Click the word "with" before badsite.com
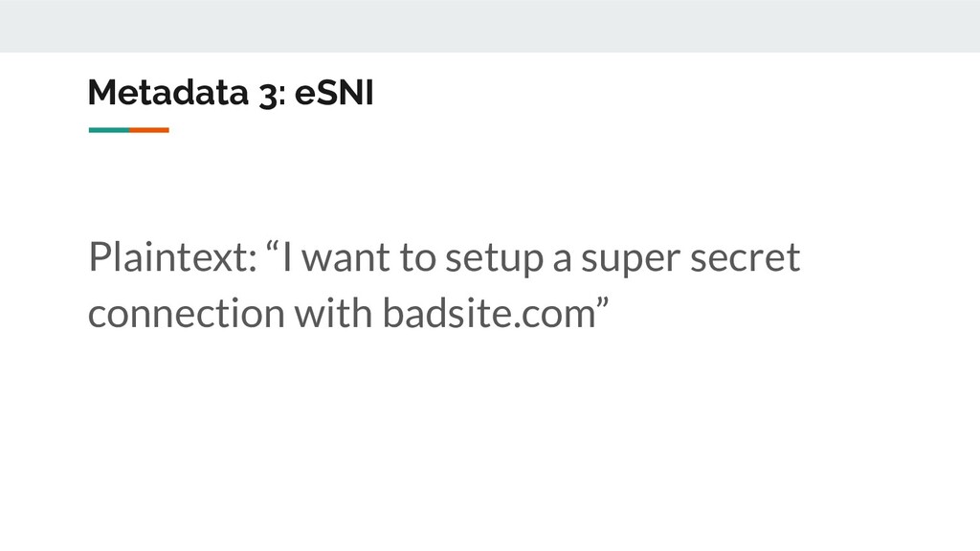 click(333, 313)
